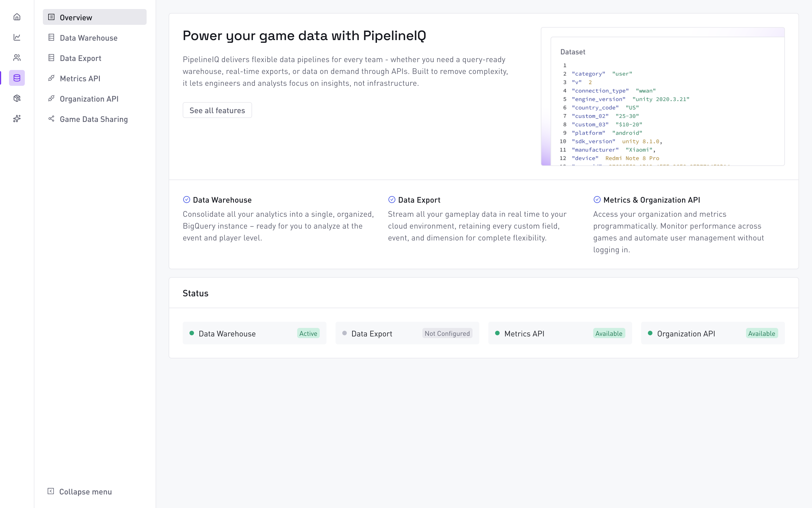The width and height of the screenshot is (812, 508).
Task: Click the Data Export menu icon
Action: pyautogui.click(x=51, y=58)
